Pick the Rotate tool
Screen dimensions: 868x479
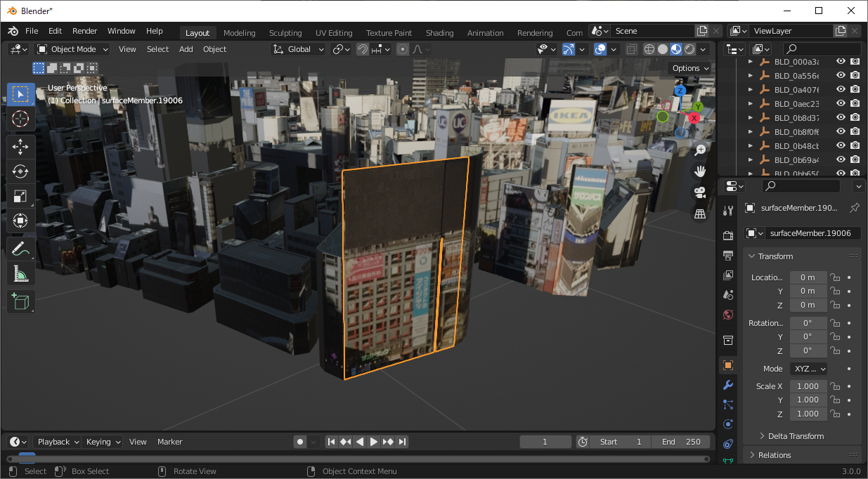(x=20, y=171)
